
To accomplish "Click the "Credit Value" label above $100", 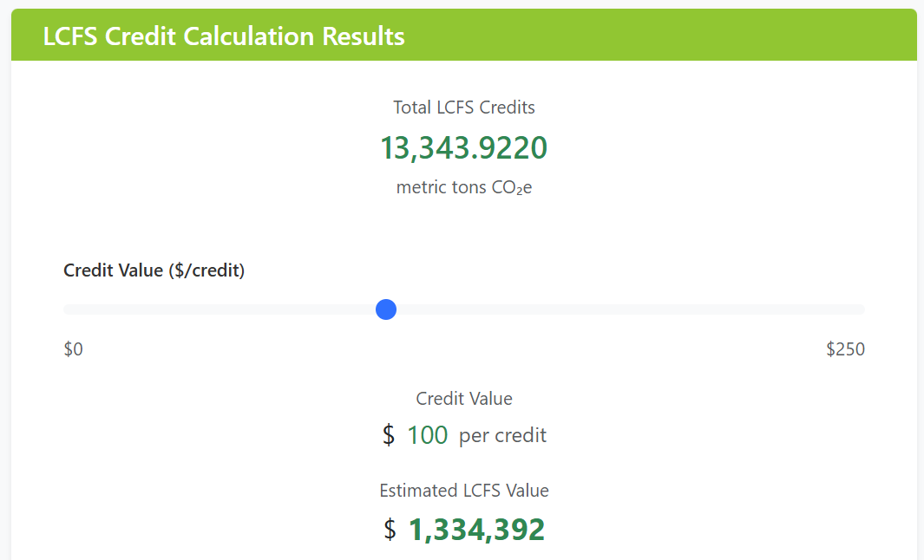I will pos(464,399).
